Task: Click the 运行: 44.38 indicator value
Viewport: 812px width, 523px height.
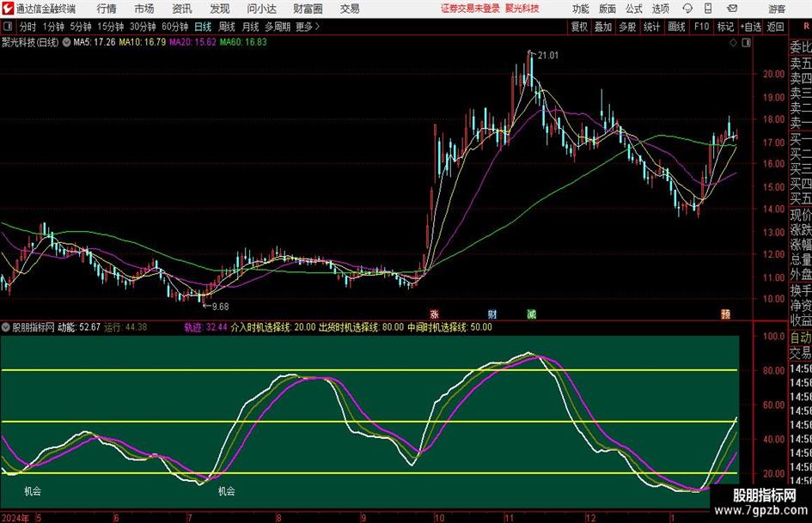Action: click(x=125, y=327)
